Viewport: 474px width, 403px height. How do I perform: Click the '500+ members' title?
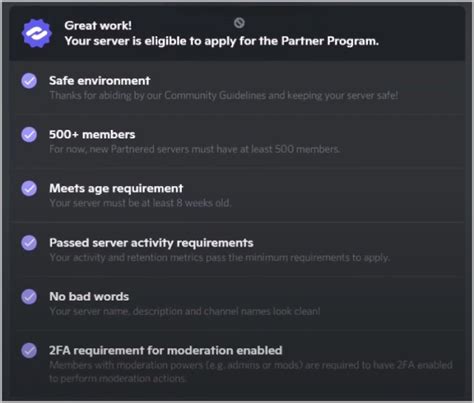(92, 135)
